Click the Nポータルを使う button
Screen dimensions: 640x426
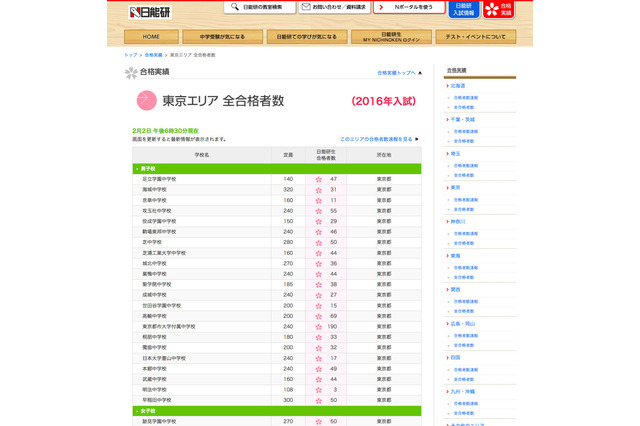(409, 7)
